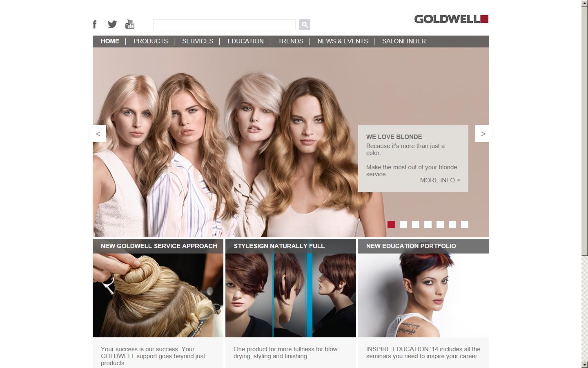Open the Goldwell Facebook page icon

point(94,24)
